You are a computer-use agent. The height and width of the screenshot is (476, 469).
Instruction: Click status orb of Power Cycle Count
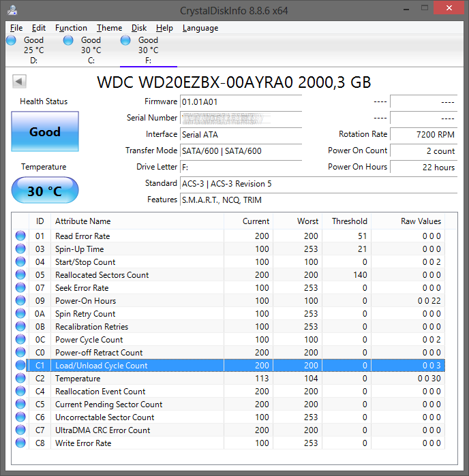coord(20,339)
